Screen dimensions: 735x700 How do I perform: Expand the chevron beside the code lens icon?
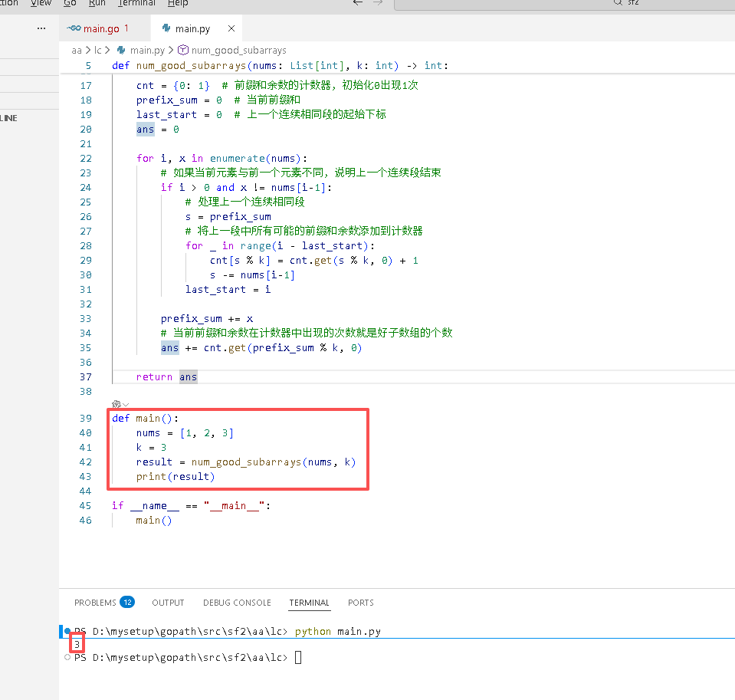coord(126,405)
